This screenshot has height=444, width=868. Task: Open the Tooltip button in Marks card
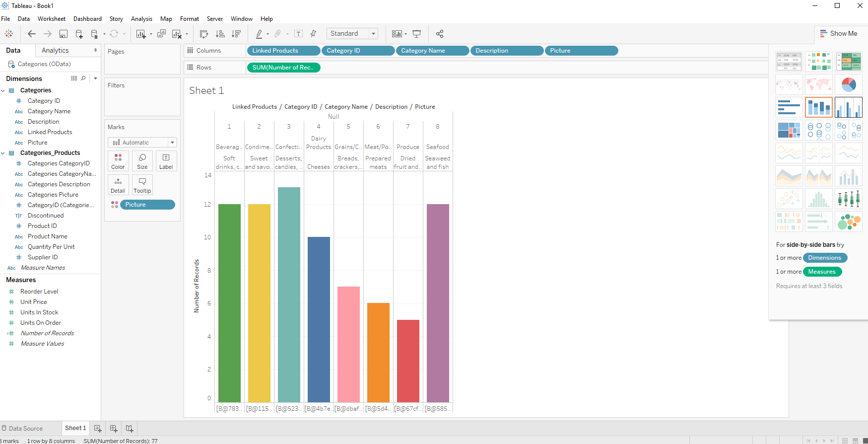(142, 185)
